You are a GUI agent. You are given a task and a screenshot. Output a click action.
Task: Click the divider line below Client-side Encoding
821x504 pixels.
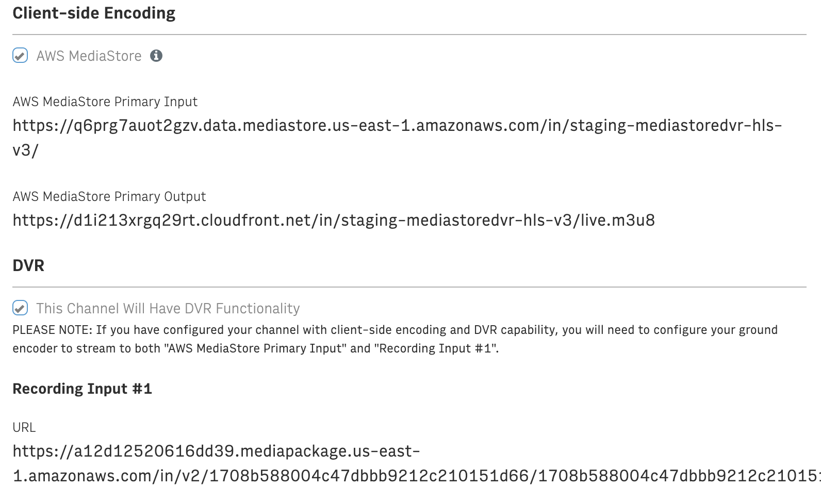[409, 35]
